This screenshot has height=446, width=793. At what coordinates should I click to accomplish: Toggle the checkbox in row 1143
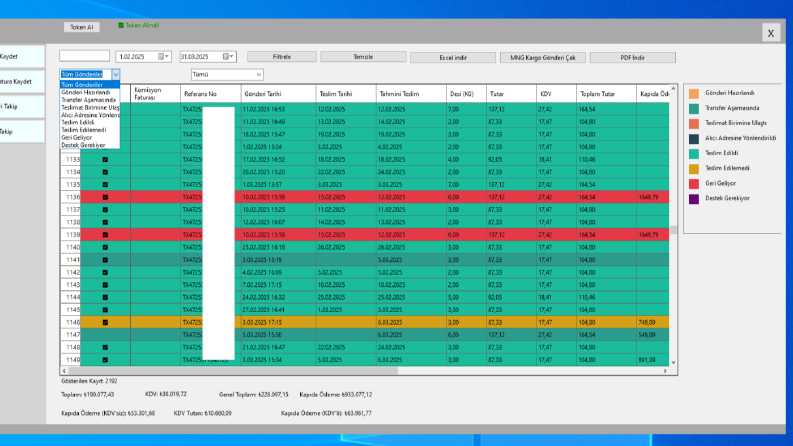tap(105, 285)
